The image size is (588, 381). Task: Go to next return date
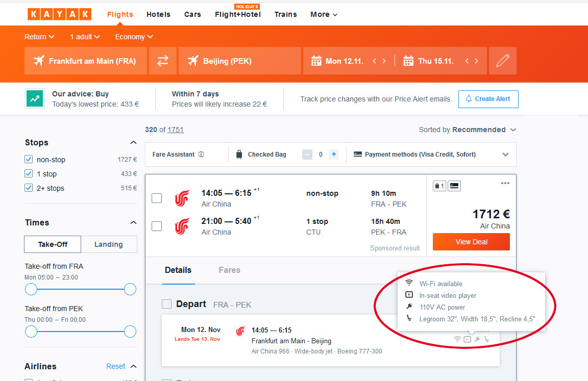477,61
